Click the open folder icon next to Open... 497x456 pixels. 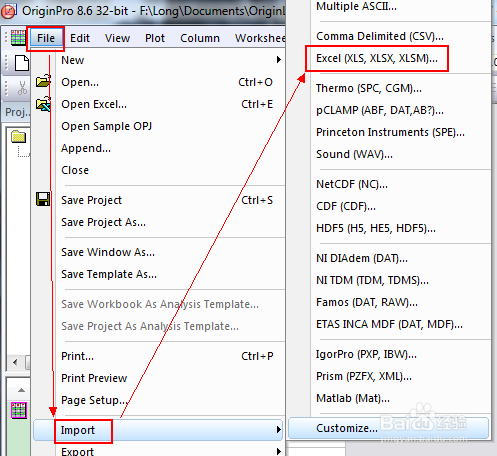click(x=43, y=81)
